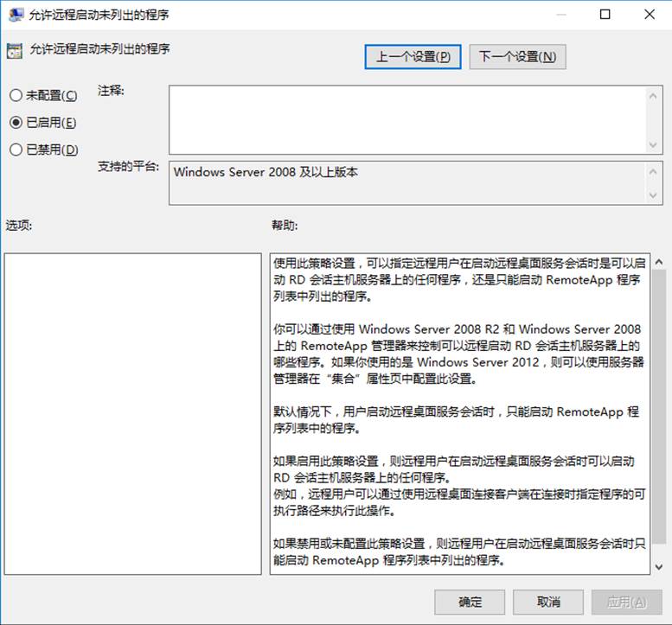Viewport: 672px width, 625px height.
Task: Click the empty 选项 options panel
Action: [133, 414]
